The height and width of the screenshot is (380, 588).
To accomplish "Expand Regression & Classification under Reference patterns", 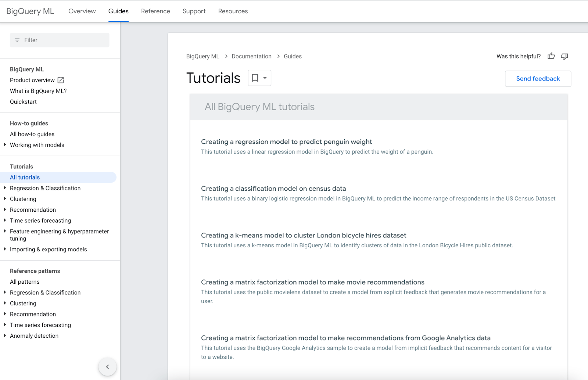I will (5, 292).
